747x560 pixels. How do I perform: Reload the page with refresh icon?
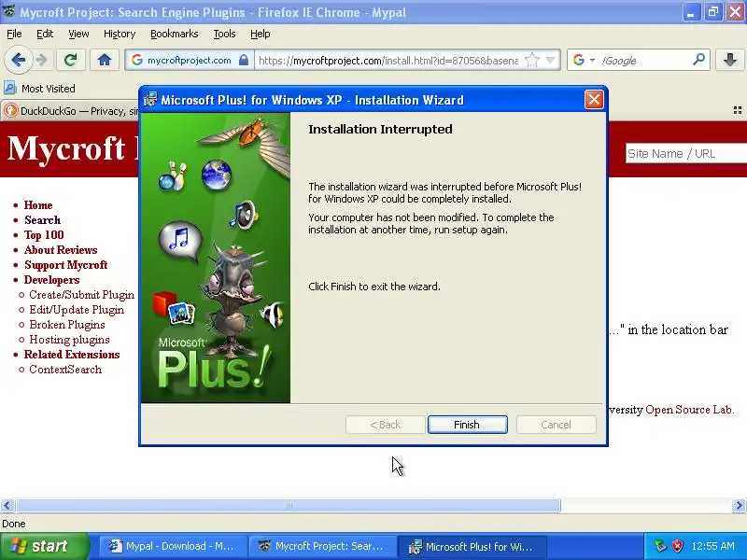71,60
